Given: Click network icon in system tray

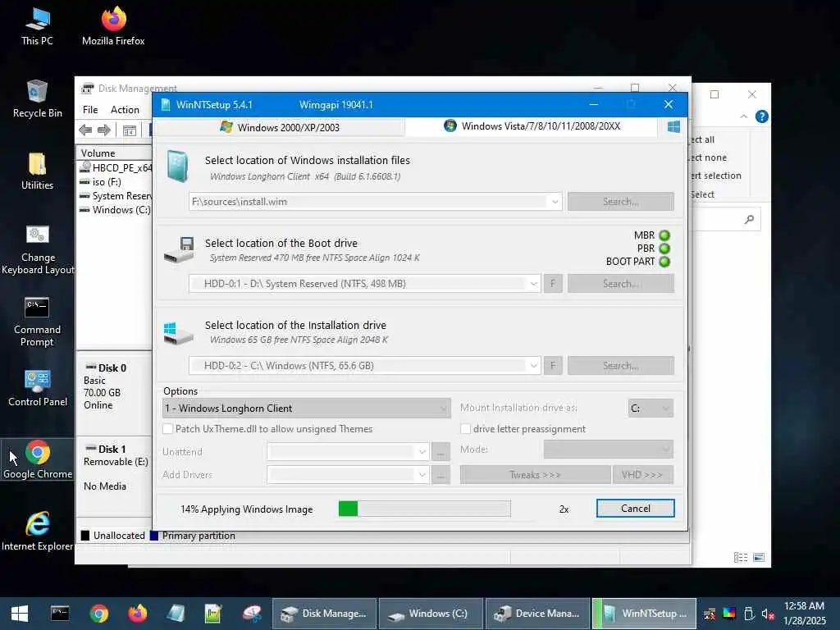Looking at the screenshot, I should click(710, 614).
